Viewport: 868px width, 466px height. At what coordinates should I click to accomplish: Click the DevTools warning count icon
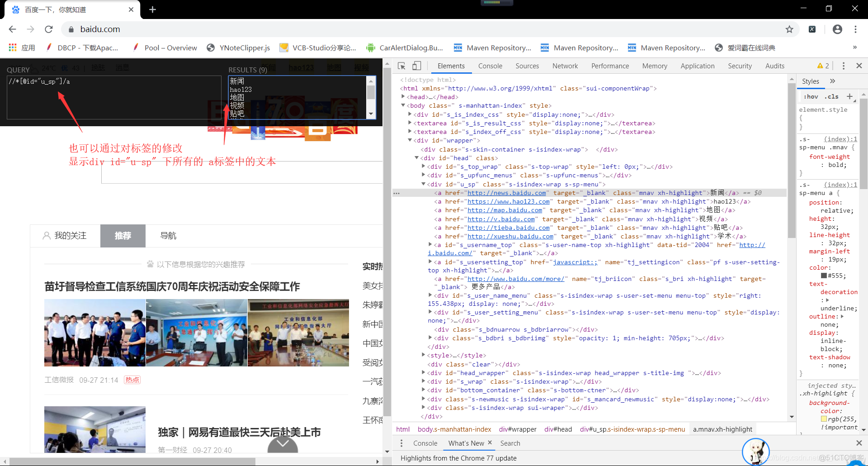coord(823,66)
